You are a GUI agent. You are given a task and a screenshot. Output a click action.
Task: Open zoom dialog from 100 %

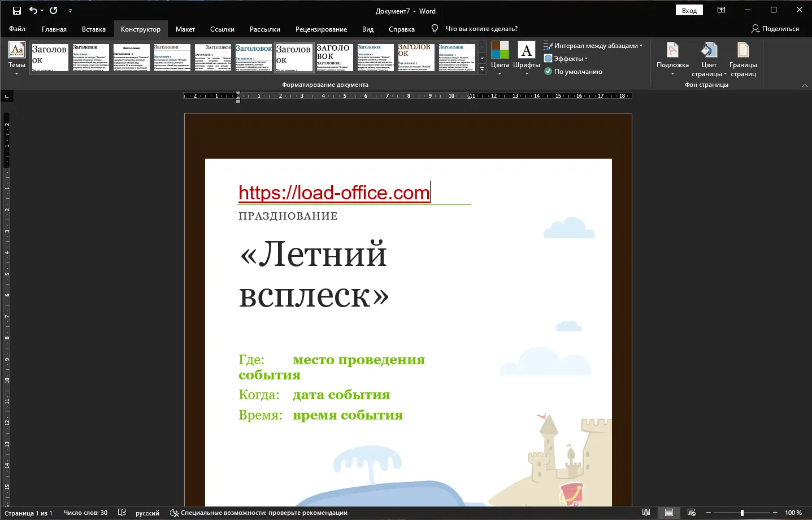pyautogui.click(x=793, y=513)
